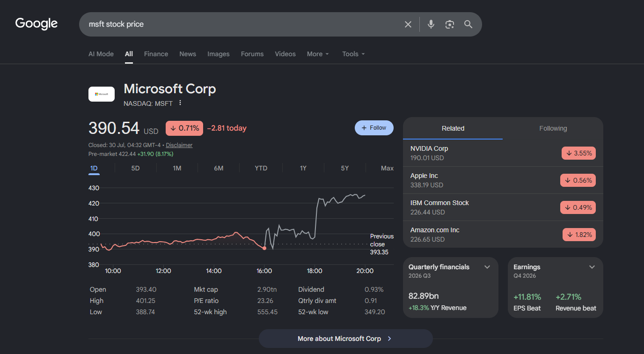Click the Dividend value 0.93%
644x354 pixels.
(x=374, y=289)
